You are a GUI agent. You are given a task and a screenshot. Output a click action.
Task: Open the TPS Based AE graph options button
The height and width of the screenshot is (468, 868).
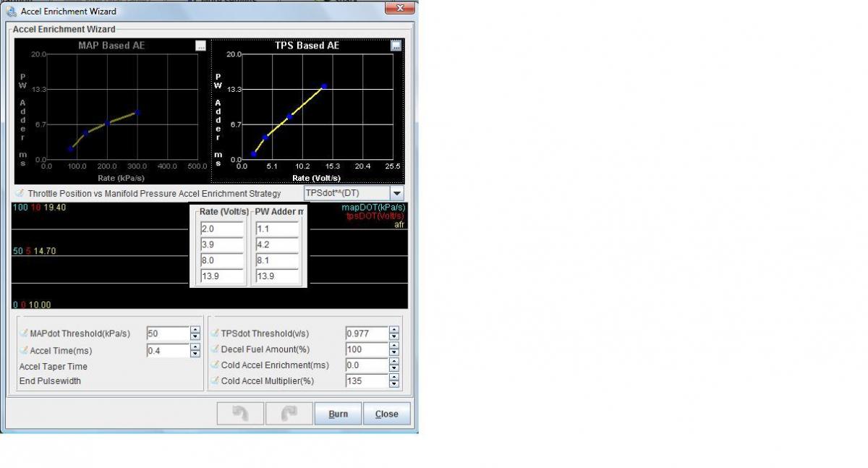[396, 46]
